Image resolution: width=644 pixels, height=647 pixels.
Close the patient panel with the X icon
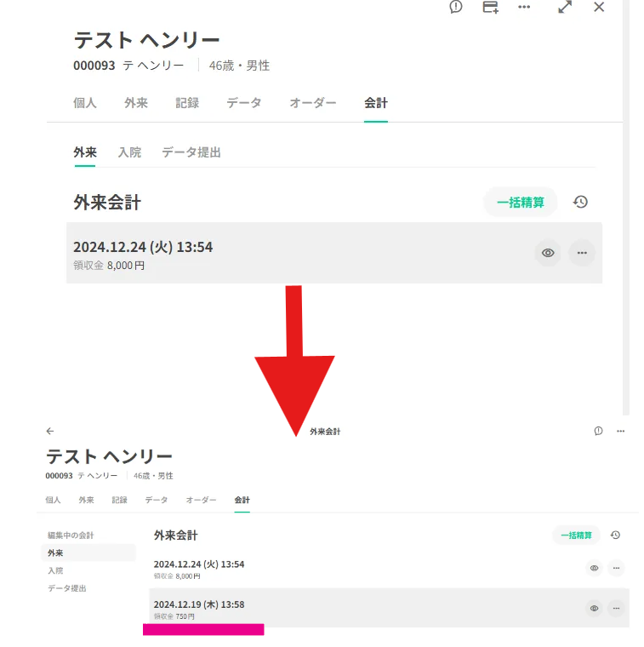click(x=599, y=7)
